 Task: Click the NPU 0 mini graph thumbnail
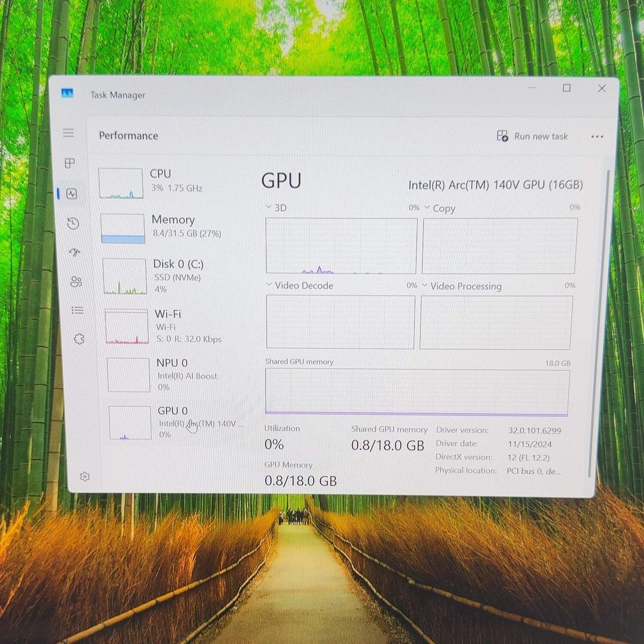pos(129,375)
